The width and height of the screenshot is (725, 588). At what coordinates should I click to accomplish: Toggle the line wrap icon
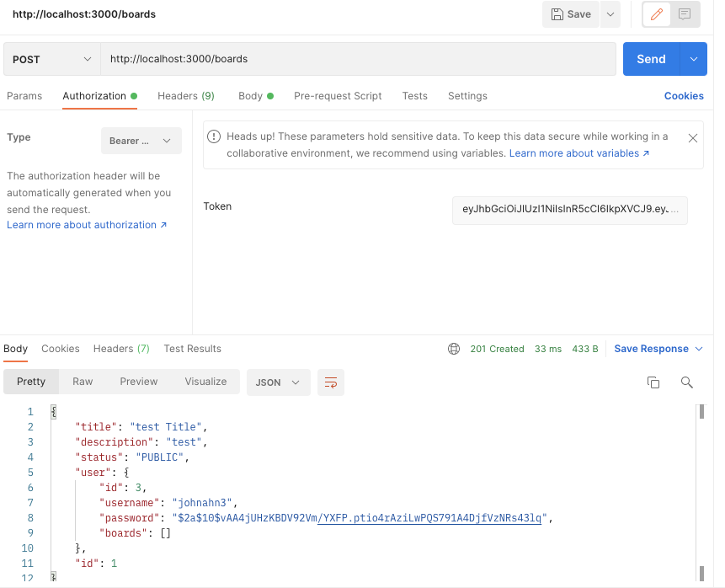click(331, 382)
